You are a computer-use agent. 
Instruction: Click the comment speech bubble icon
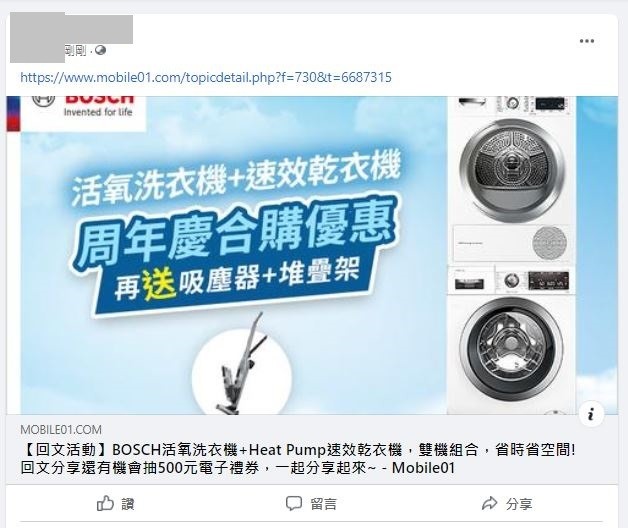tap(294, 503)
